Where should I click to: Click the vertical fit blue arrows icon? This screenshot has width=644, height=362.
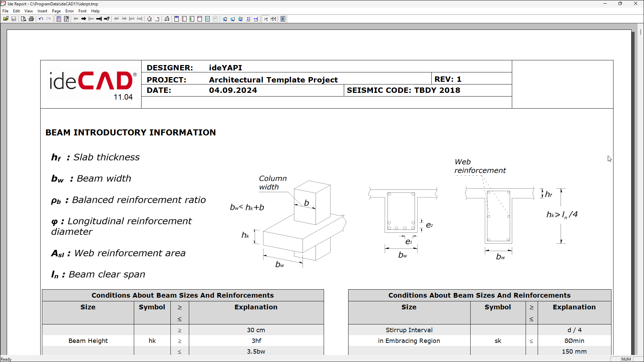click(x=248, y=19)
